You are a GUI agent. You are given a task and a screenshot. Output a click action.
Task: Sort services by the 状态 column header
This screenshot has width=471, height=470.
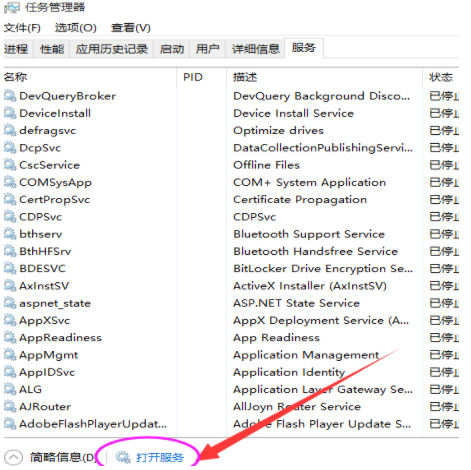click(441, 77)
